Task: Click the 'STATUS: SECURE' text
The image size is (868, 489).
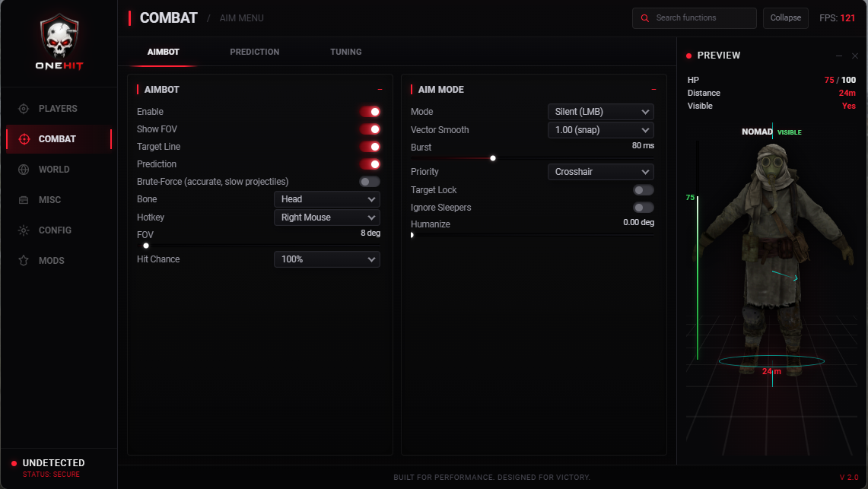Action: pyautogui.click(x=51, y=475)
